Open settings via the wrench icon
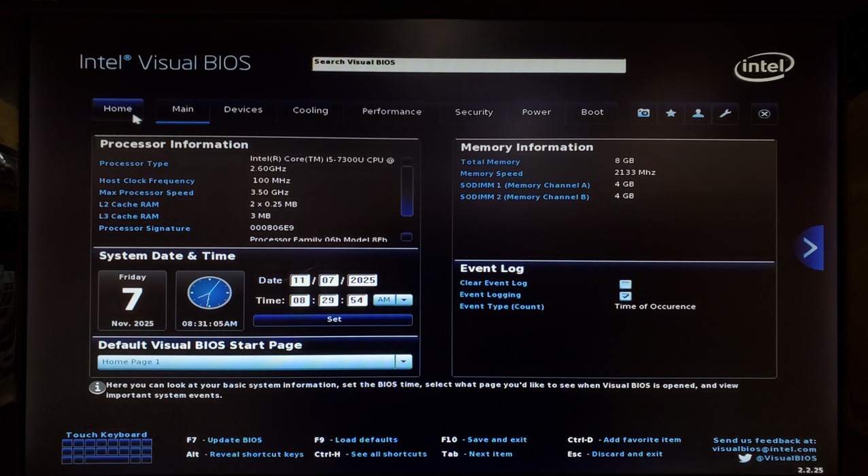Image resolution: width=868 pixels, height=476 pixels. pos(725,113)
